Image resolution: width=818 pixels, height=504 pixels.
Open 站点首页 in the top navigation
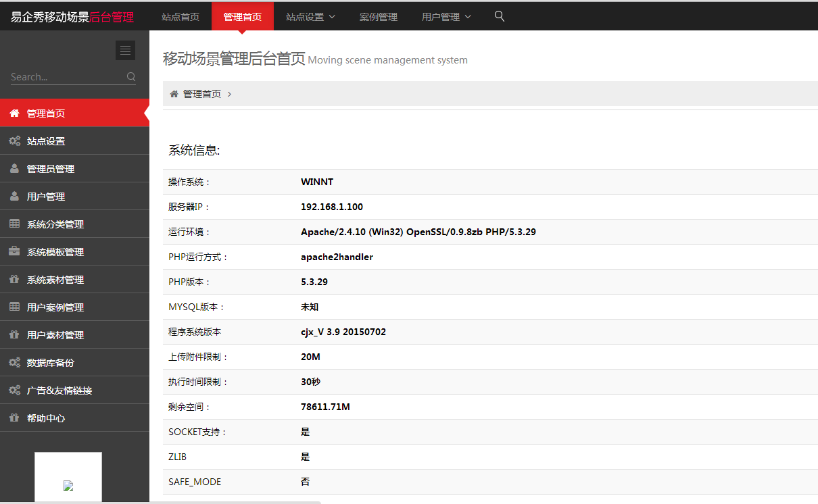pos(181,17)
